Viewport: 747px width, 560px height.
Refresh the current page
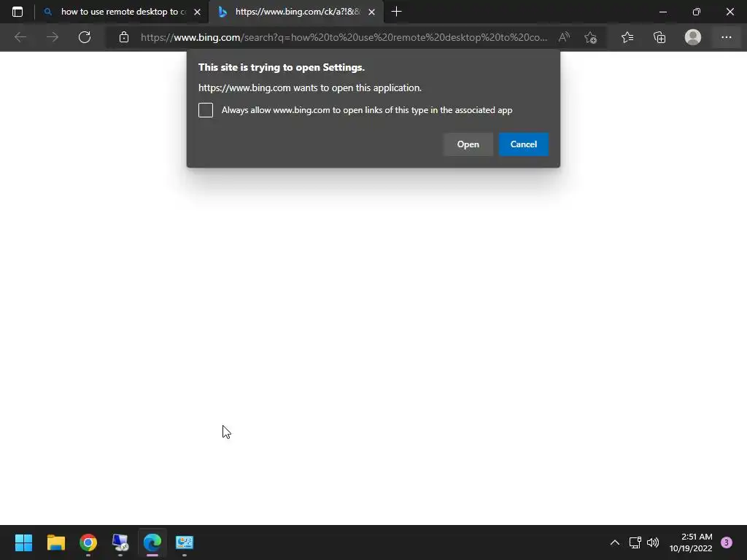tap(85, 37)
